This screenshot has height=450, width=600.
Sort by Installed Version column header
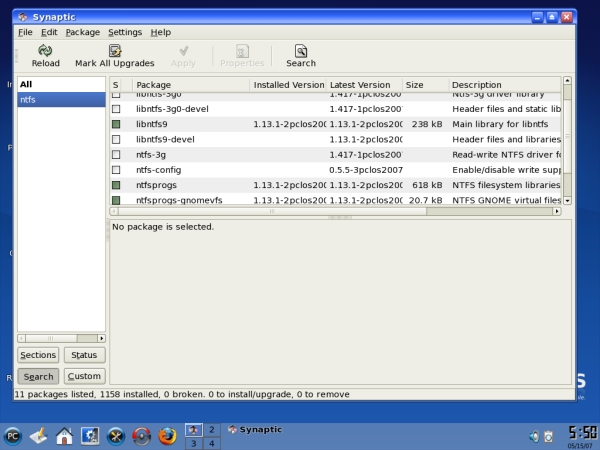(x=288, y=85)
